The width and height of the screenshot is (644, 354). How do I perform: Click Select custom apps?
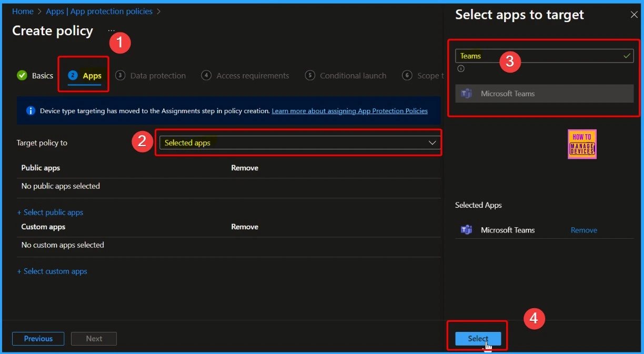pos(52,271)
